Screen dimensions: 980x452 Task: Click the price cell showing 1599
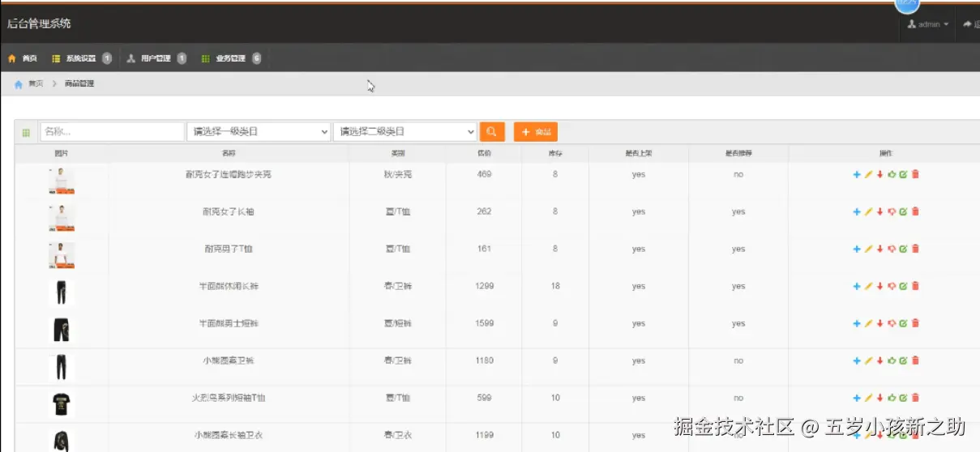tap(484, 323)
